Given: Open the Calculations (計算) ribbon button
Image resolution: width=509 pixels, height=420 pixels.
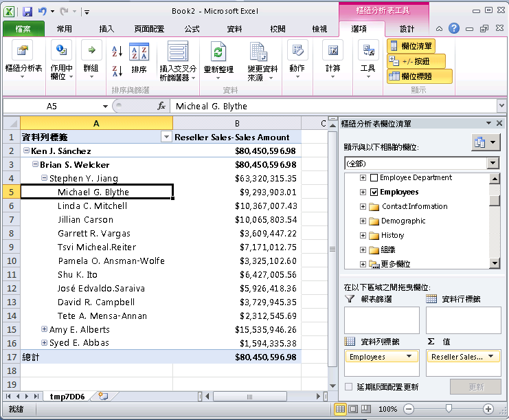Looking at the screenshot, I should click(x=332, y=59).
